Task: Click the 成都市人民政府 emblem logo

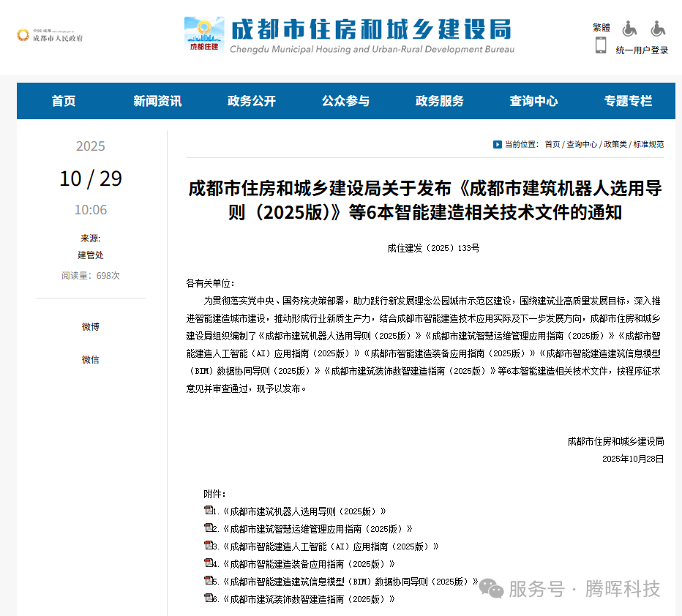Action: coord(23,35)
